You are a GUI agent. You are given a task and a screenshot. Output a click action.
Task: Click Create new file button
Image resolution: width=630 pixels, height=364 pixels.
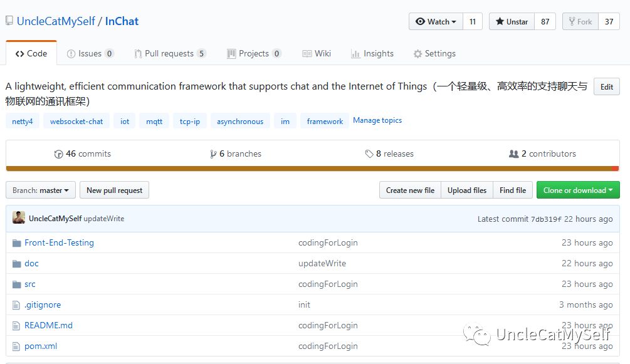[410, 190]
